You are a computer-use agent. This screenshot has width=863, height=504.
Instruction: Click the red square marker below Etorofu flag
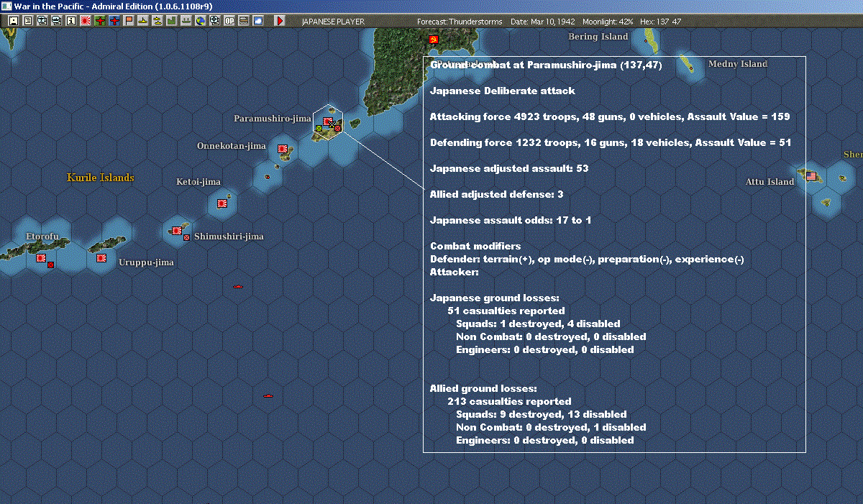(x=50, y=265)
